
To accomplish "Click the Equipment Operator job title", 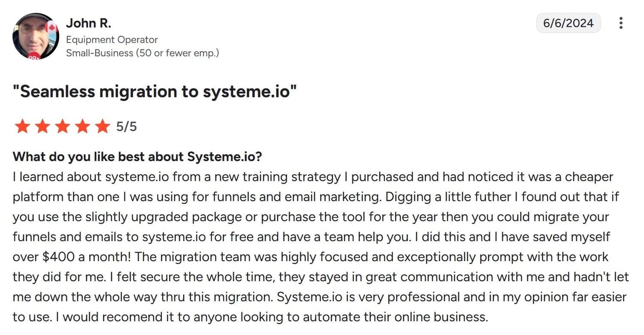I will pyautogui.click(x=112, y=40).
